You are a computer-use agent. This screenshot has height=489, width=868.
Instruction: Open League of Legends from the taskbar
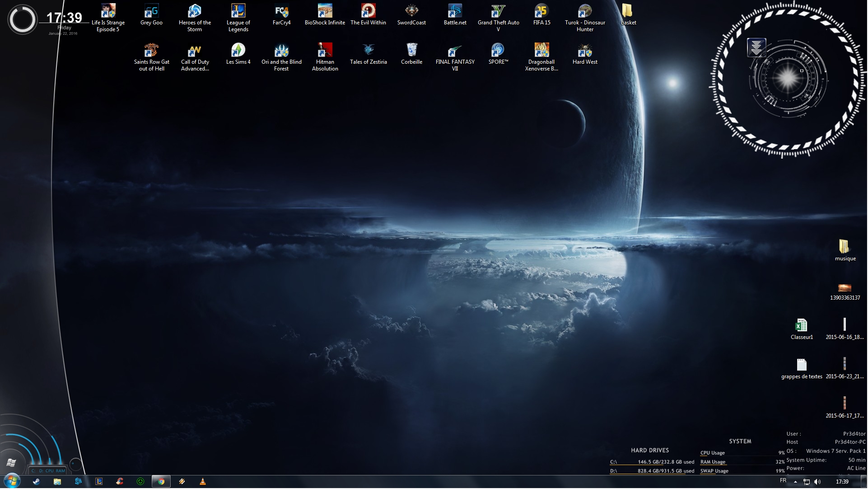(x=99, y=482)
